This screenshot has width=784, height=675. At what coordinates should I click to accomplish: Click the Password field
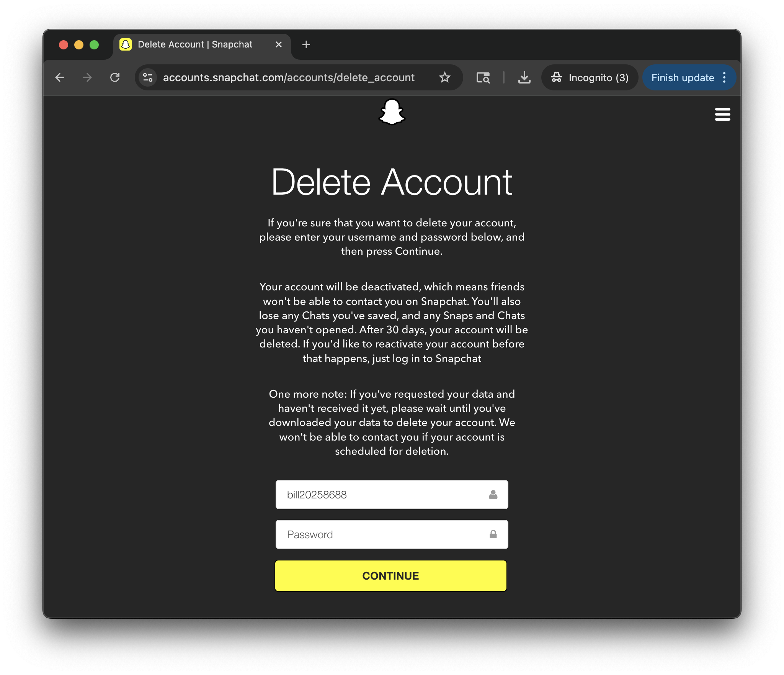point(392,534)
